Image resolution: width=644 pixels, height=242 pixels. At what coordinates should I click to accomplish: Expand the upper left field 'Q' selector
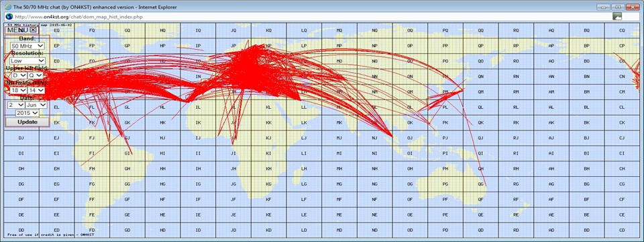point(36,75)
